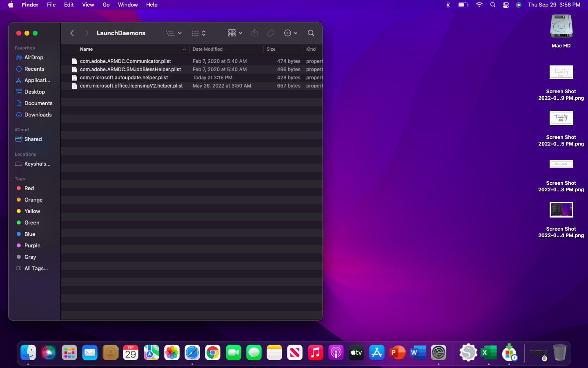Open AirDrop from the sidebar
Image resolution: width=588 pixels, height=368 pixels.
33,58
